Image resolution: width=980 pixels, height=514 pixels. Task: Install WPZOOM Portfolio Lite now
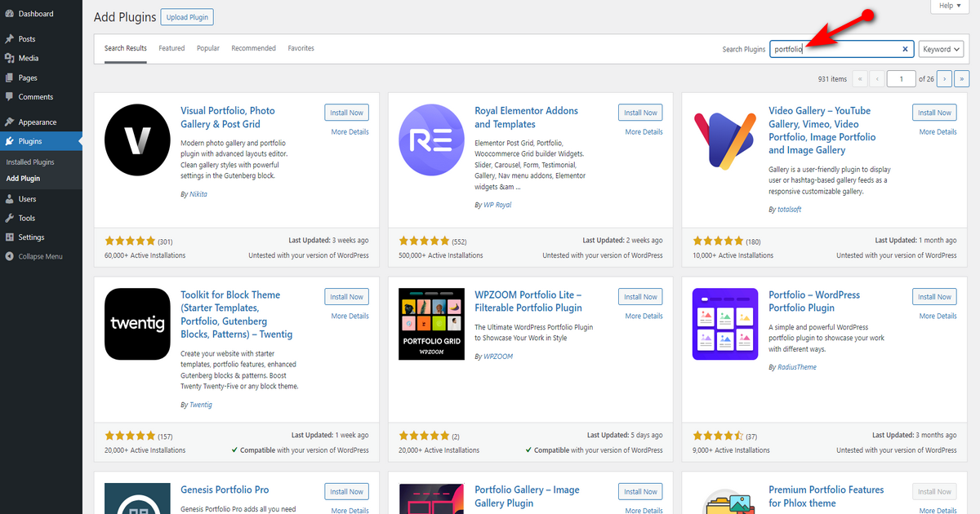(640, 297)
